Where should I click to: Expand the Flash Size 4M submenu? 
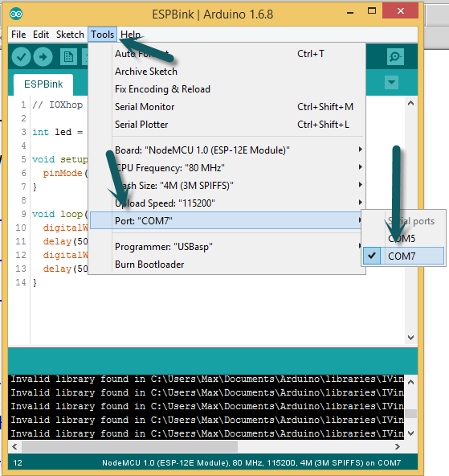tap(227, 185)
